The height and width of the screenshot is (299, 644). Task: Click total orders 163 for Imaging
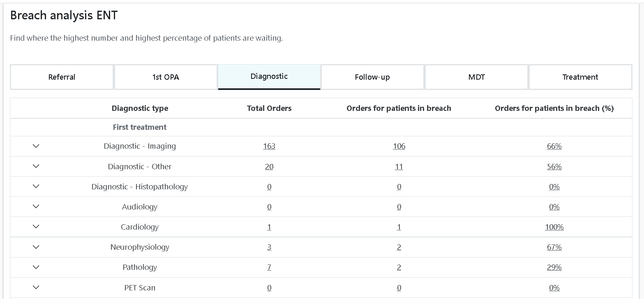pos(269,146)
